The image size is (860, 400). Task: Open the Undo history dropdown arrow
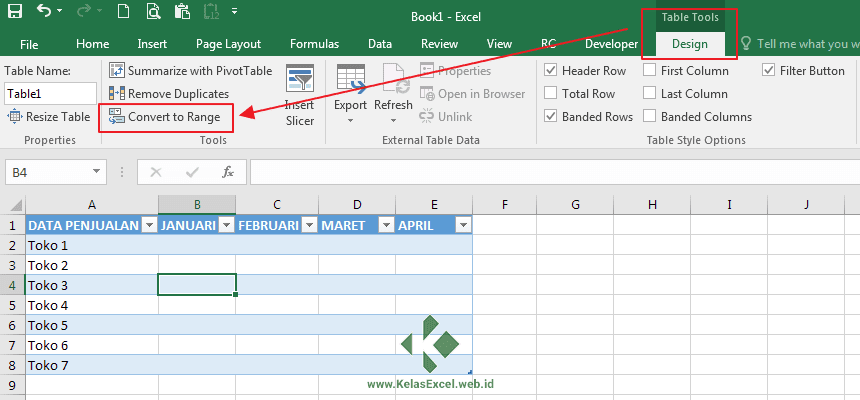click(59, 12)
